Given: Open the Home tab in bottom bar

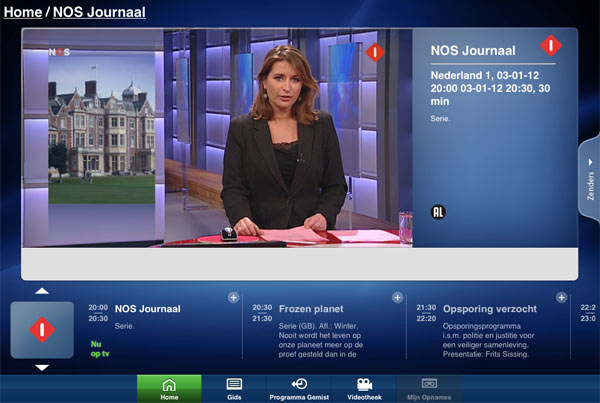Looking at the screenshot, I should 168,389.
